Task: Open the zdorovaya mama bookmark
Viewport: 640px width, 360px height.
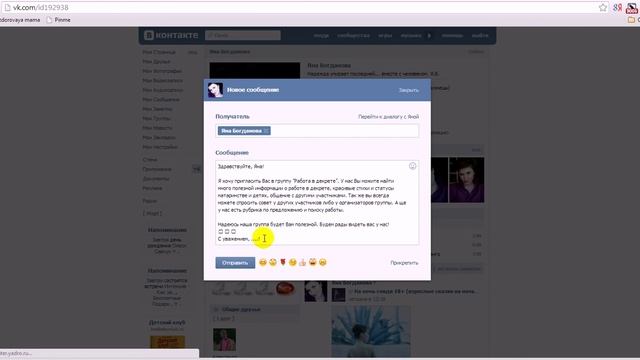Action: coord(20,20)
